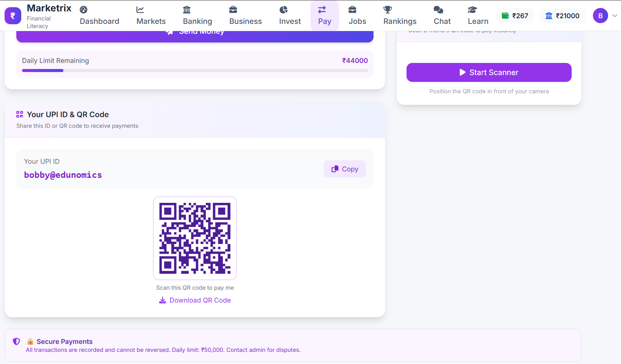Select the Rankings menu item
621x364 pixels.
(400, 16)
